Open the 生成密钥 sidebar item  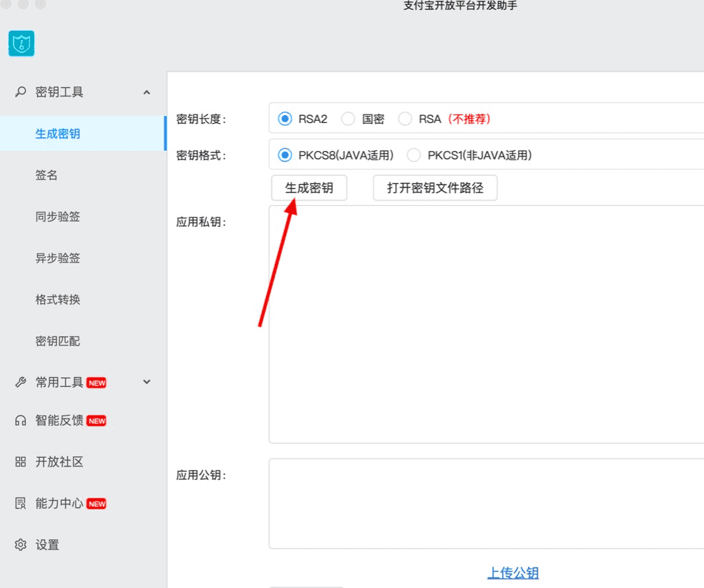click(83, 134)
